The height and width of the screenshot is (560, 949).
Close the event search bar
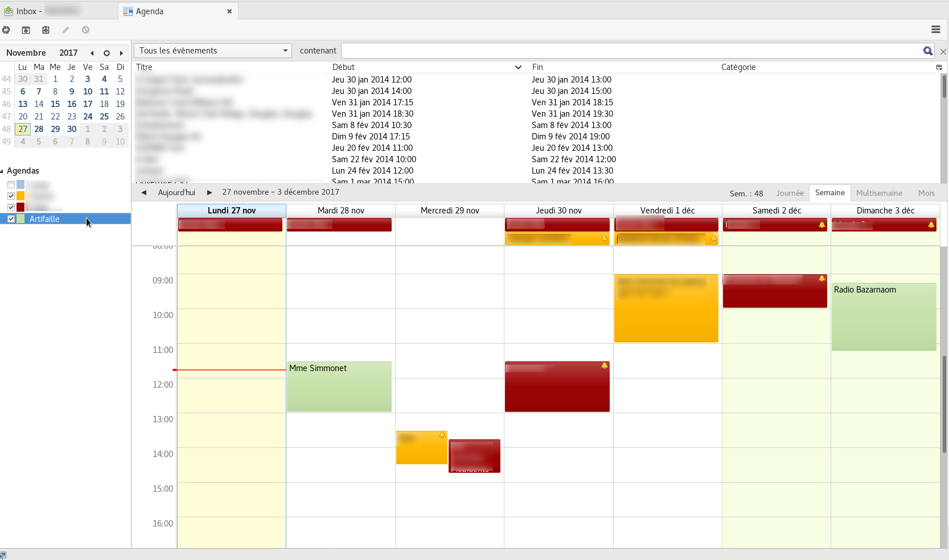tap(943, 52)
